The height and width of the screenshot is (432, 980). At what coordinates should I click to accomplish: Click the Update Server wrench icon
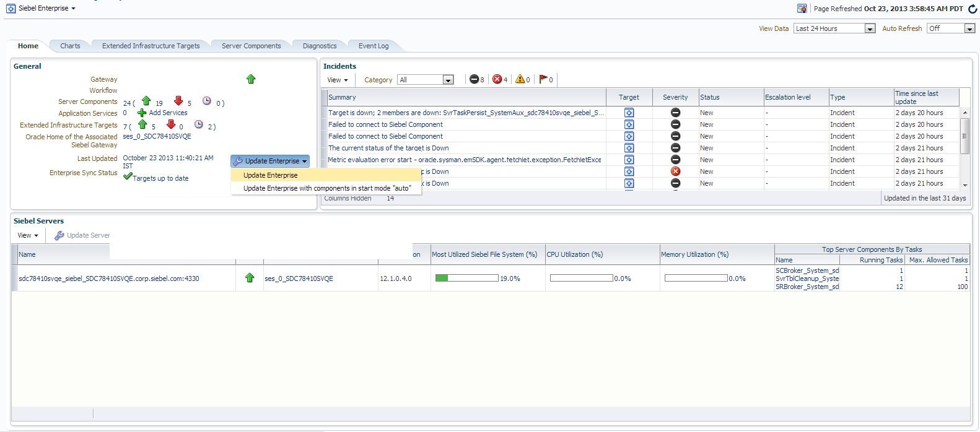[59, 235]
